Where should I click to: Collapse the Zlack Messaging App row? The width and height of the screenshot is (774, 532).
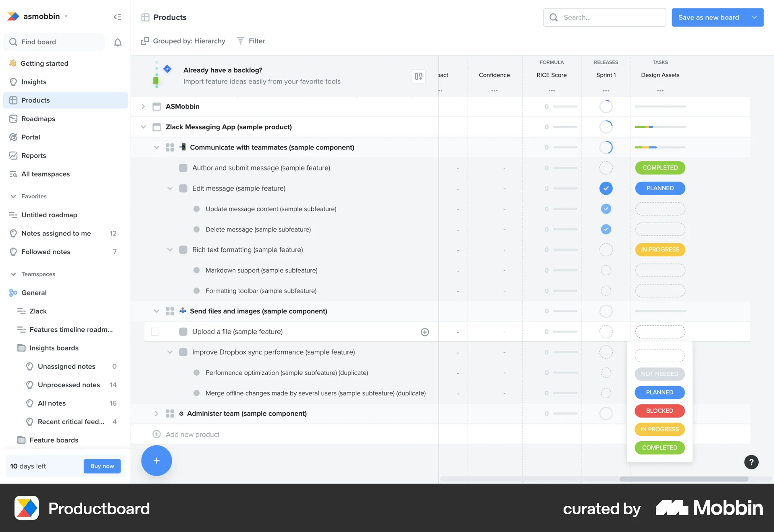(x=143, y=127)
